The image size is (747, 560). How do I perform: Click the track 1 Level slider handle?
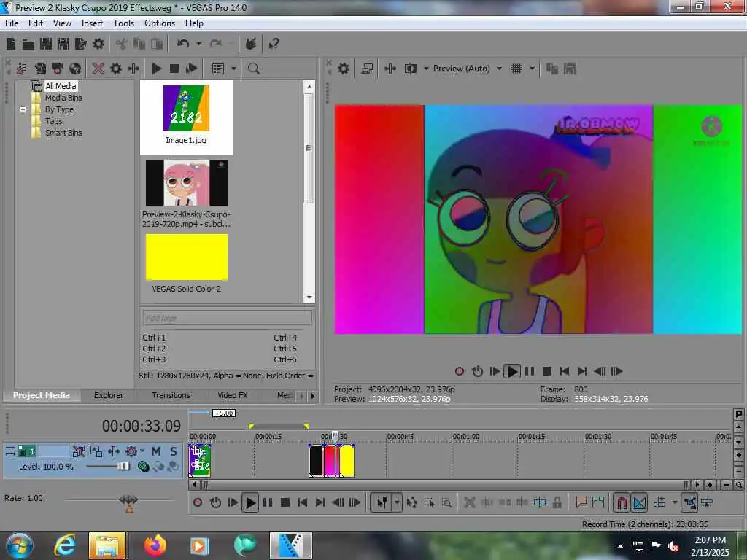click(123, 466)
